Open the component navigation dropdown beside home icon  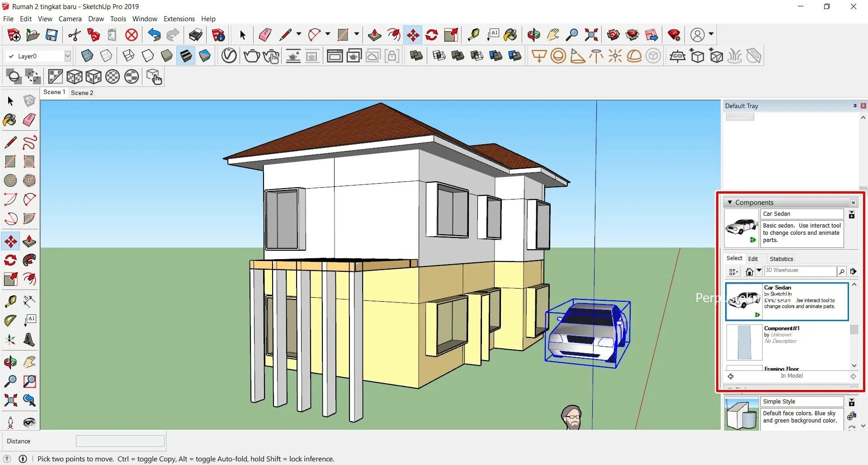click(x=759, y=270)
